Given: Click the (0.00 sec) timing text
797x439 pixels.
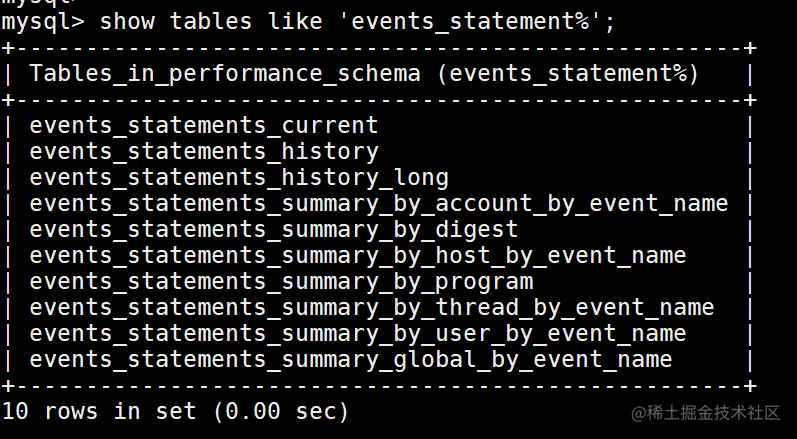Looking at the screenshot, I should pyautogui.click(x=281, y=411).
